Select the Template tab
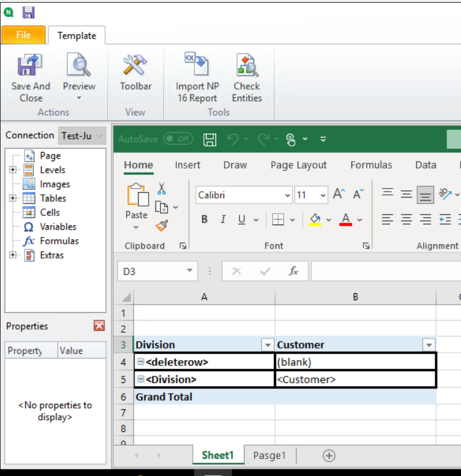The width and height of the screenshot is (461, 476). [x=77, y=35]
